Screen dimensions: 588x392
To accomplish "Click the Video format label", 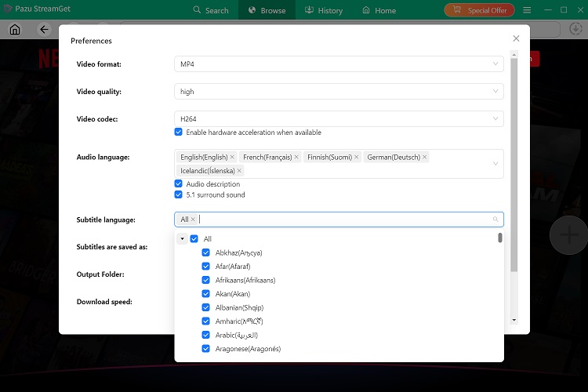I will point(99,64).
